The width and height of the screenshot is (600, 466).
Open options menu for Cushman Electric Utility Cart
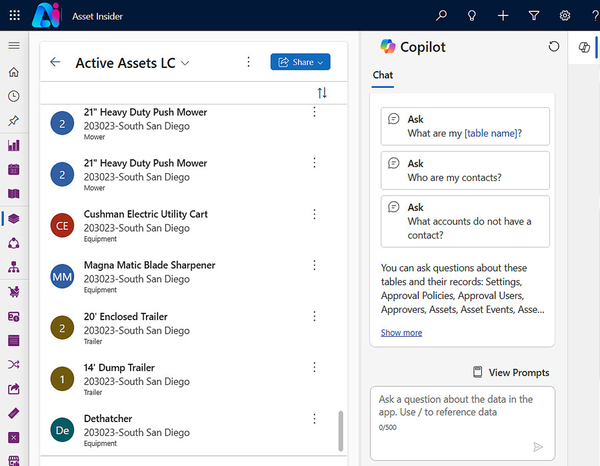[x=315, y=214]
